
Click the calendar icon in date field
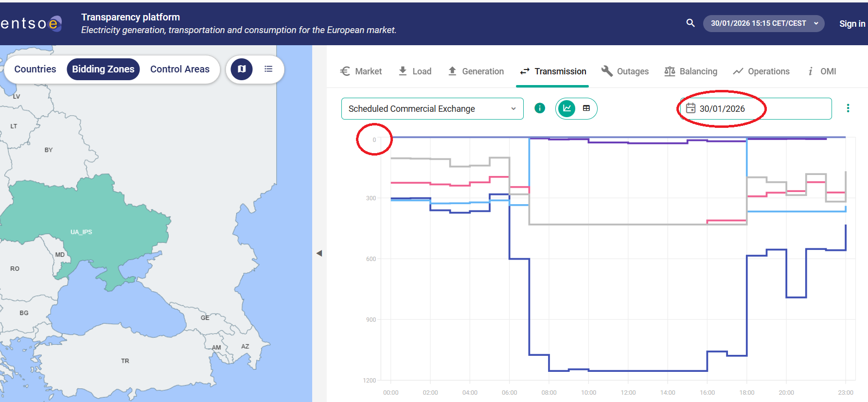tap(691, 108)
